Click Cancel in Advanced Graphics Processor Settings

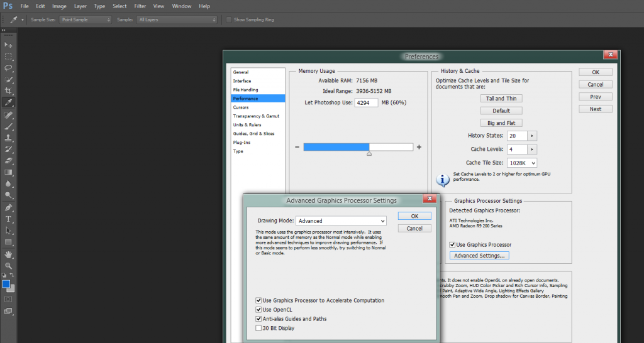pyautogui.click(x=414, y=229)
